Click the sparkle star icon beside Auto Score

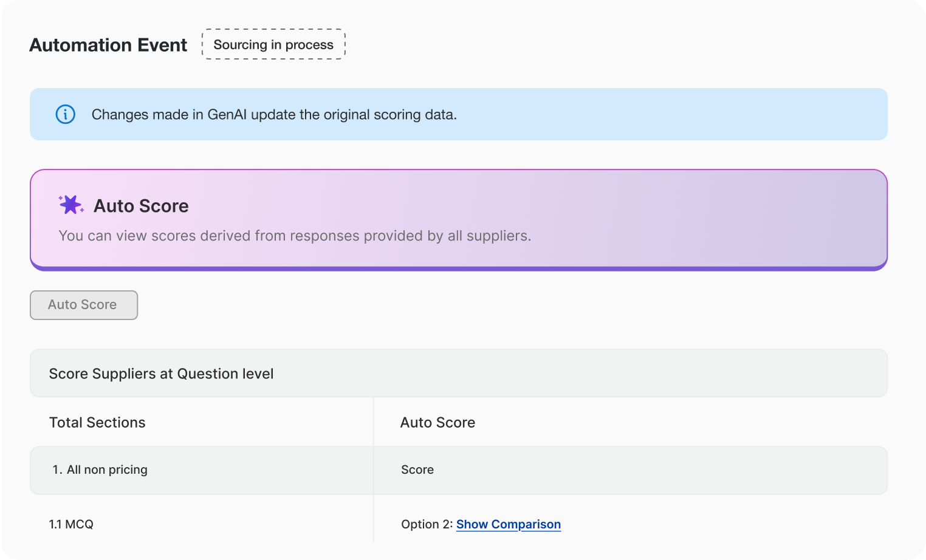coord(71,205)
